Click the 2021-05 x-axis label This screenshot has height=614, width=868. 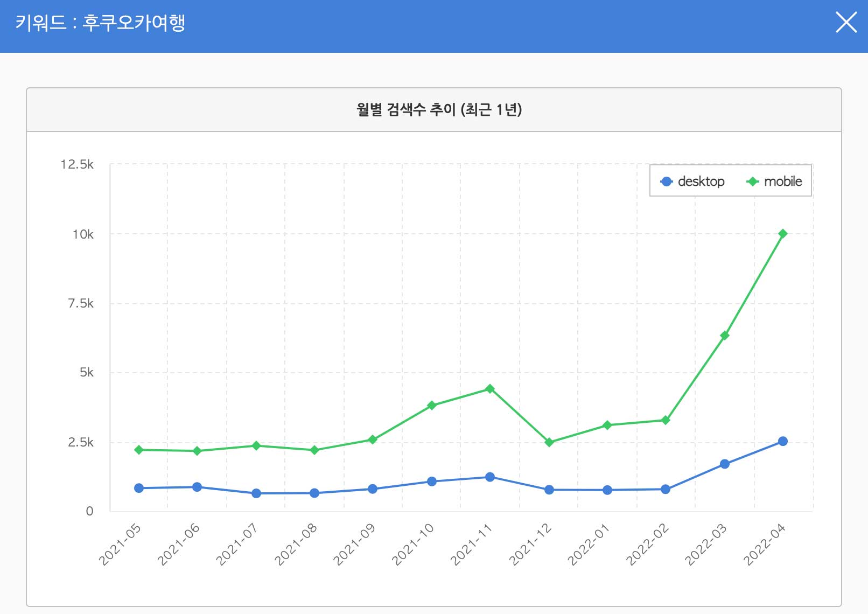[x=120, y=544]
